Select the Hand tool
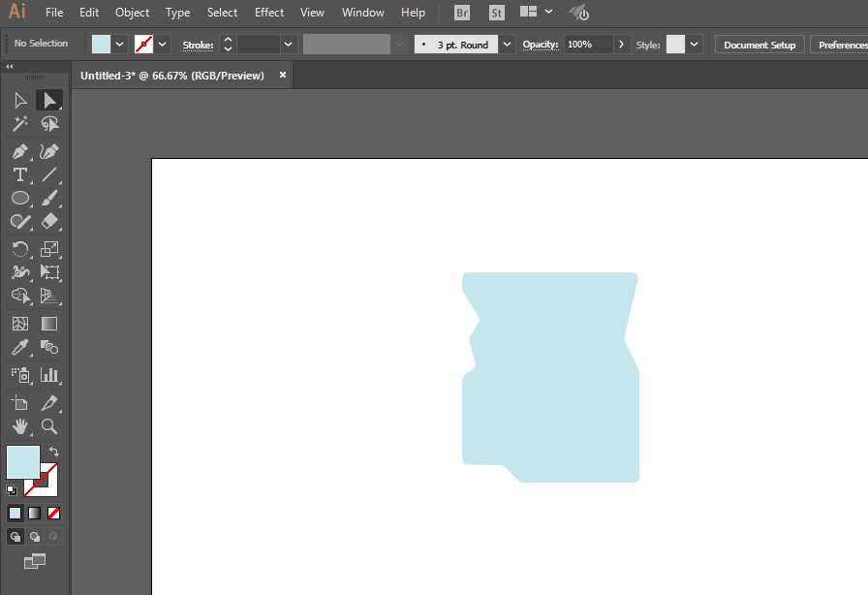Image resolution: width=868 pixels, height=595 pixels. pyautogui.click(x=20, y=426)
